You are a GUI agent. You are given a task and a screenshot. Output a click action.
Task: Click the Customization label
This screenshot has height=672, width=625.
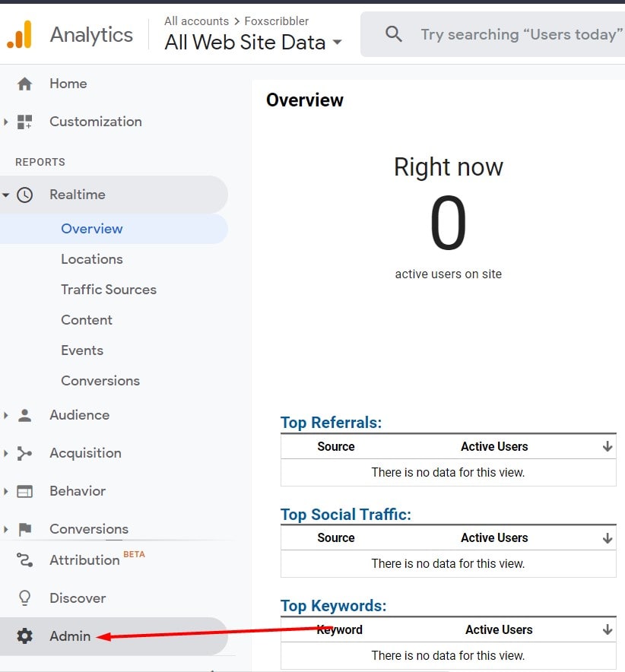(96, 122)
